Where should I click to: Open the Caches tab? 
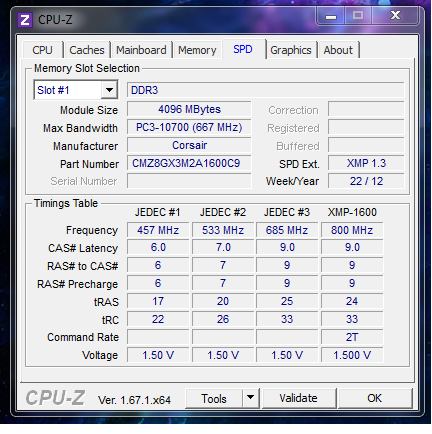tap(87, 50)
